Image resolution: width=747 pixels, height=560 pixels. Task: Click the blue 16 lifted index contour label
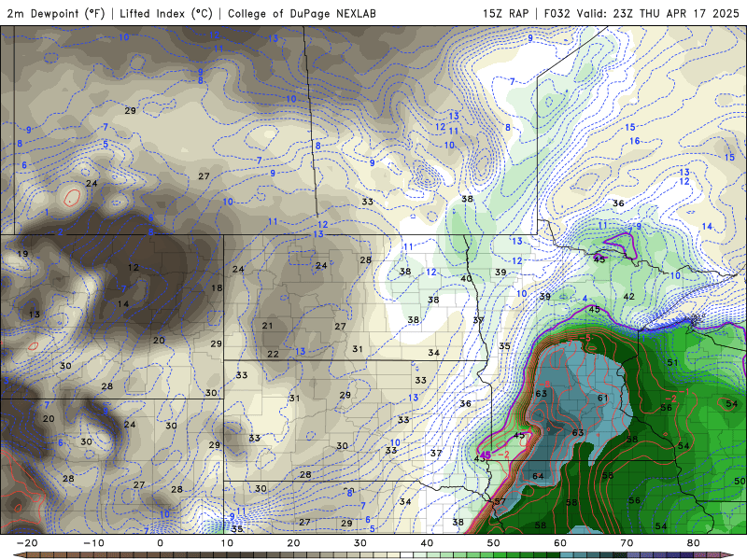pyautogui.click(x=635, y=141)
